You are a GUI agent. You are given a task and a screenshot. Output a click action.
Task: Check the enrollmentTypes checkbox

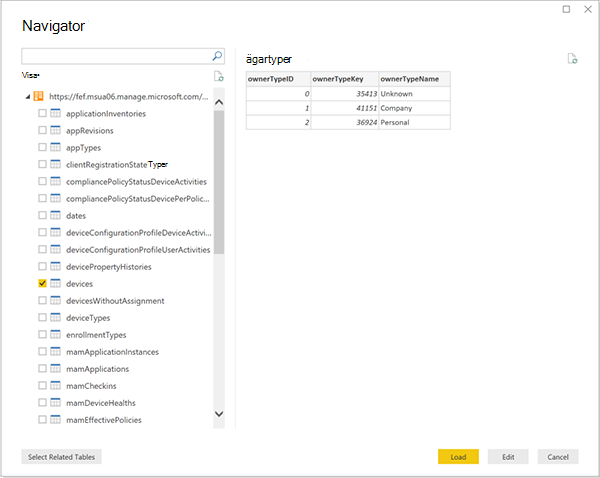click(42, 334)
